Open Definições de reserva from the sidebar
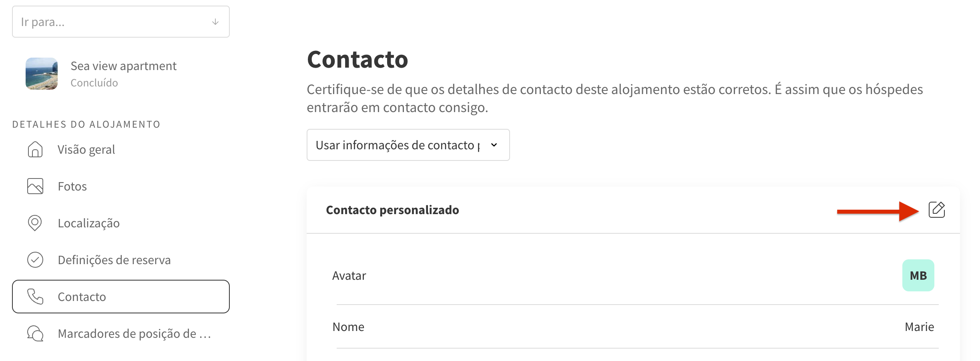 (x=114, y=260)
